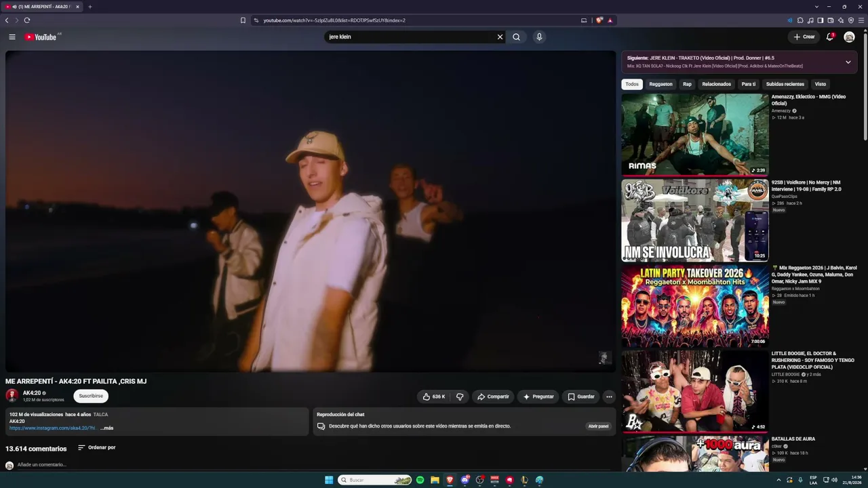868x488 pixels.
Task: Save video with the Guardar button
Action: pyautogui.click(x=581, y=396)
